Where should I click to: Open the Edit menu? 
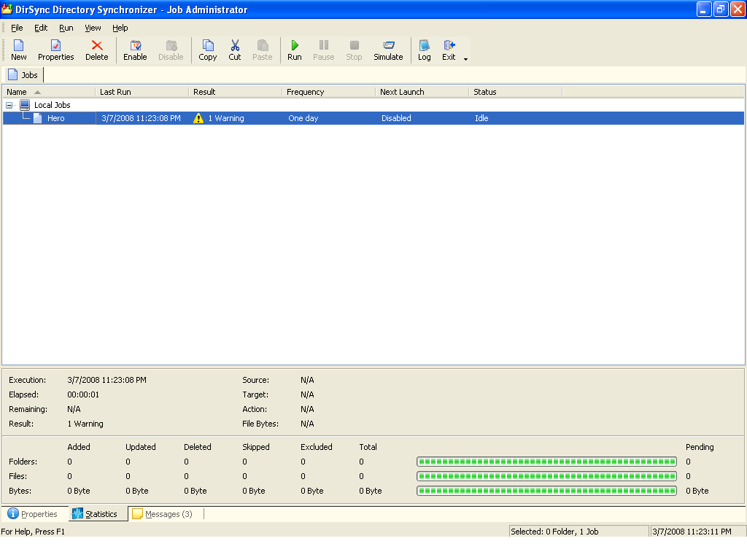point(41,28)
